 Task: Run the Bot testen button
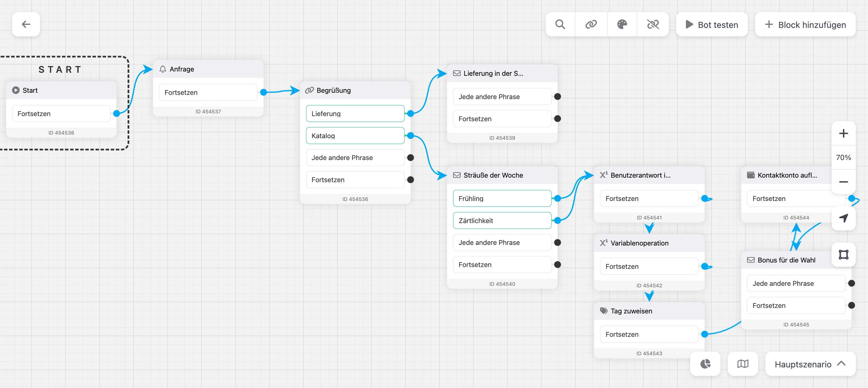[x=712, y=24]
